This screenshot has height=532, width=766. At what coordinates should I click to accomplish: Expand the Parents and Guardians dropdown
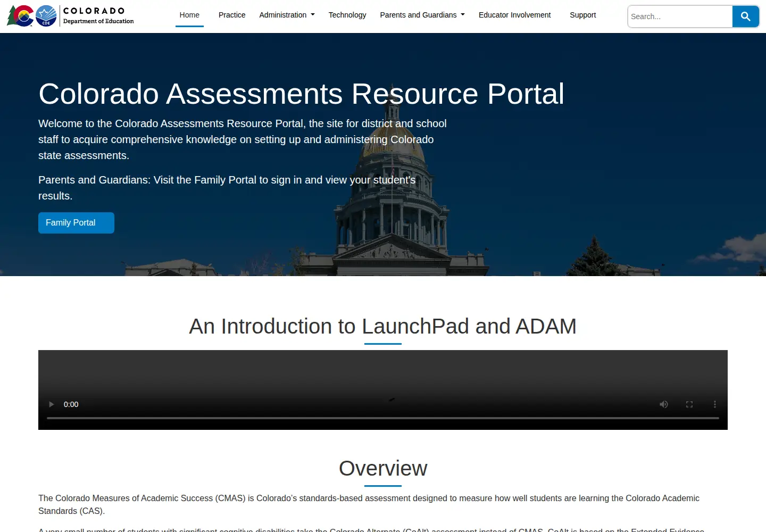click(x=422, y=15)
